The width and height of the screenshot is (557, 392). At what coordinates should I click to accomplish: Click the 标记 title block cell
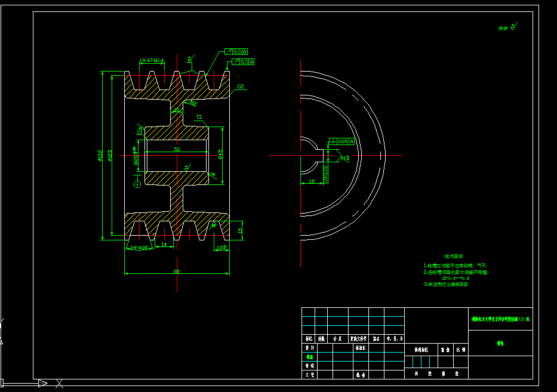[308, 339]
